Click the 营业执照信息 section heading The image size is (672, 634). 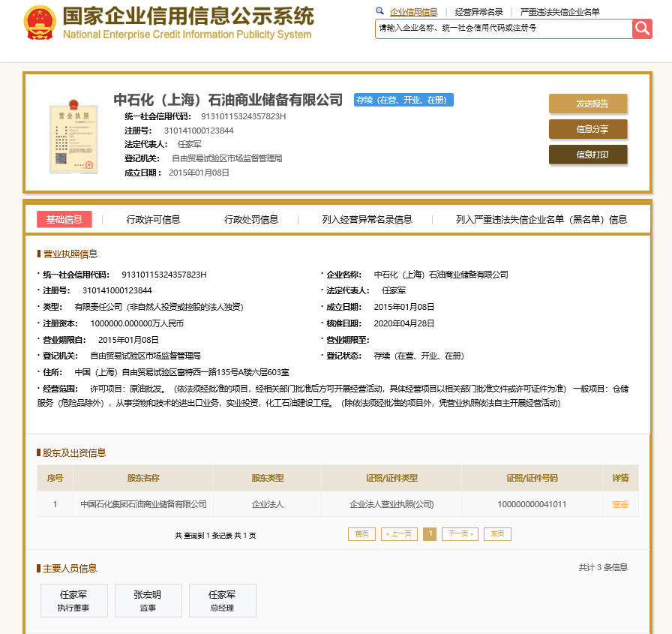click(70, 254)
